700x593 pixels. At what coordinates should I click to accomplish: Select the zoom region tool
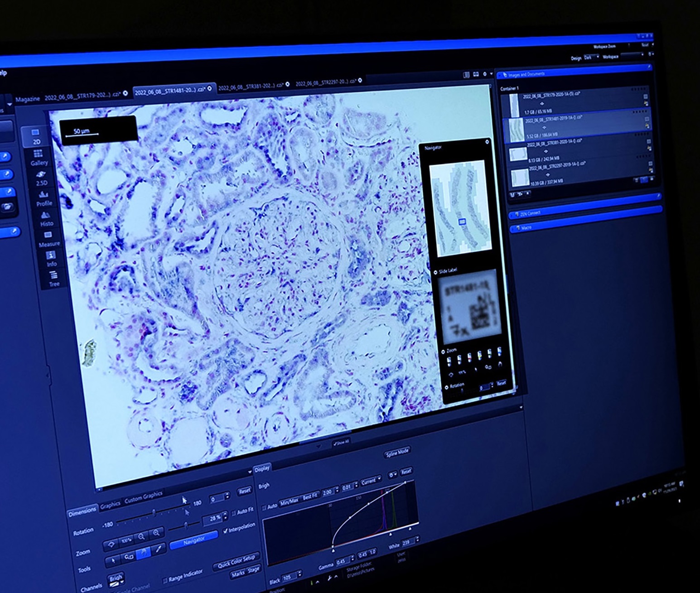click(x=128, y=557)
